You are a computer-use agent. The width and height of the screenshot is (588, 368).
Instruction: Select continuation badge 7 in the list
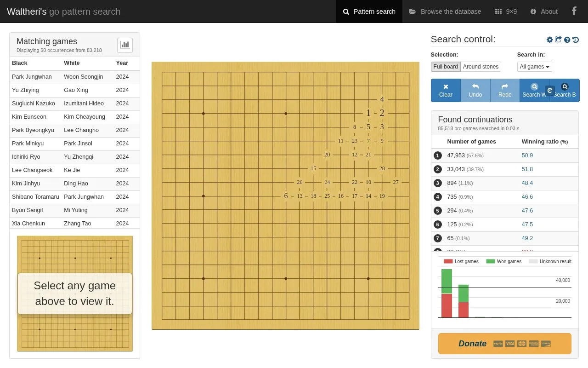coord(438,238)
